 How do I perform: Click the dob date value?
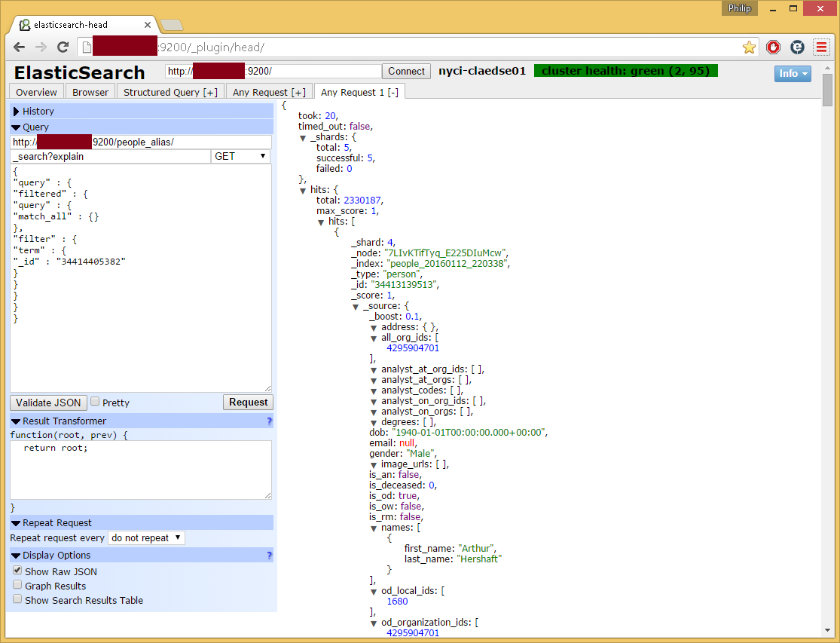tap(469, 433)
